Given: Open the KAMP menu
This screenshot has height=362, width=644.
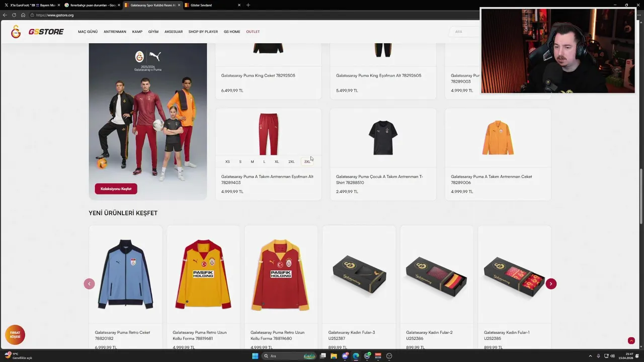Looking at the screenshot, I should pos(137,32).
